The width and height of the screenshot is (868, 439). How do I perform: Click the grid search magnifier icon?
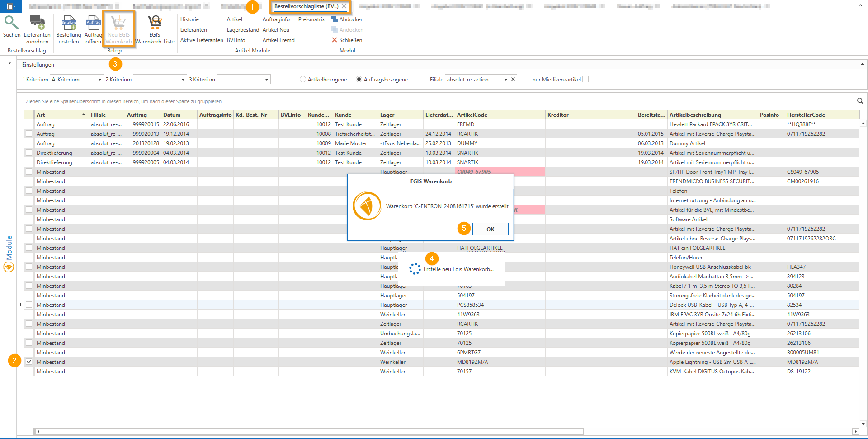tap(860, 101)
